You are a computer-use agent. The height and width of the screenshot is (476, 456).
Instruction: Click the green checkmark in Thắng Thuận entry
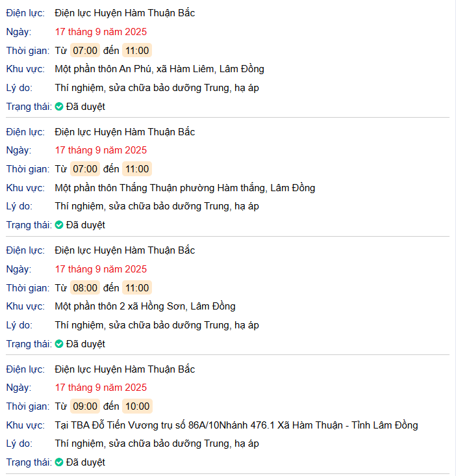click(x=59, y=225)
